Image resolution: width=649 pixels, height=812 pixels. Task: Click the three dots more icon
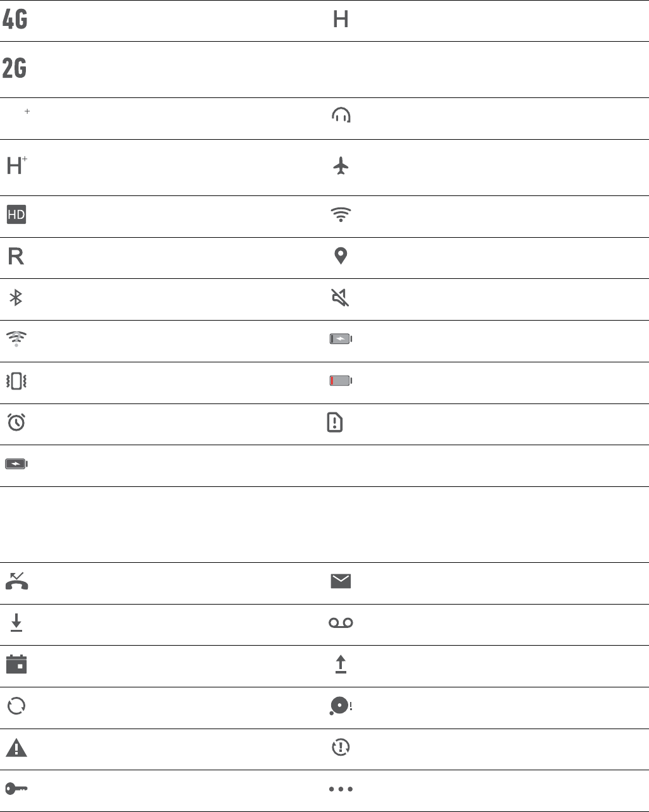(341, 789)
